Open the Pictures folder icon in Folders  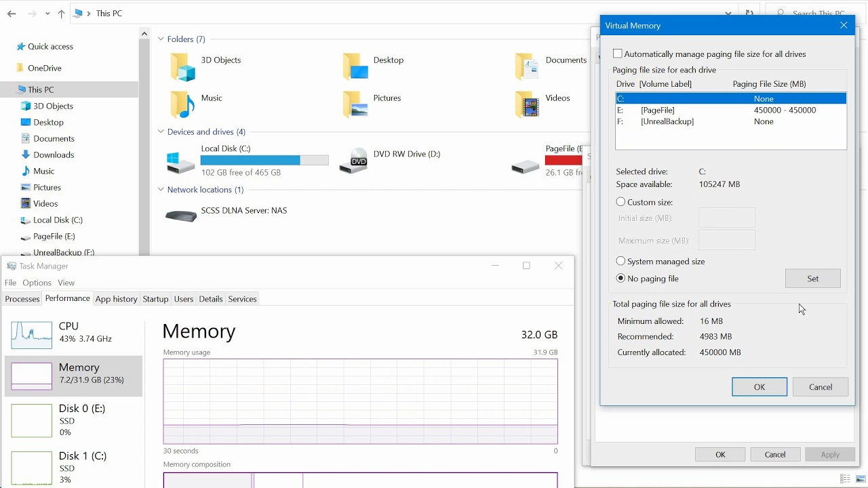click(x=355, y=104)
